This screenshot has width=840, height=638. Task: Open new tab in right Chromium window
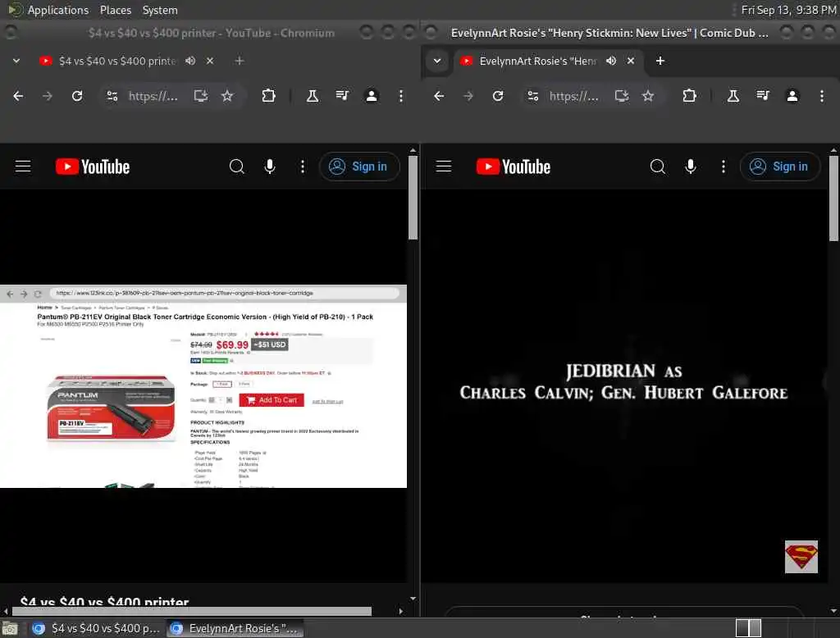point(660,61)
